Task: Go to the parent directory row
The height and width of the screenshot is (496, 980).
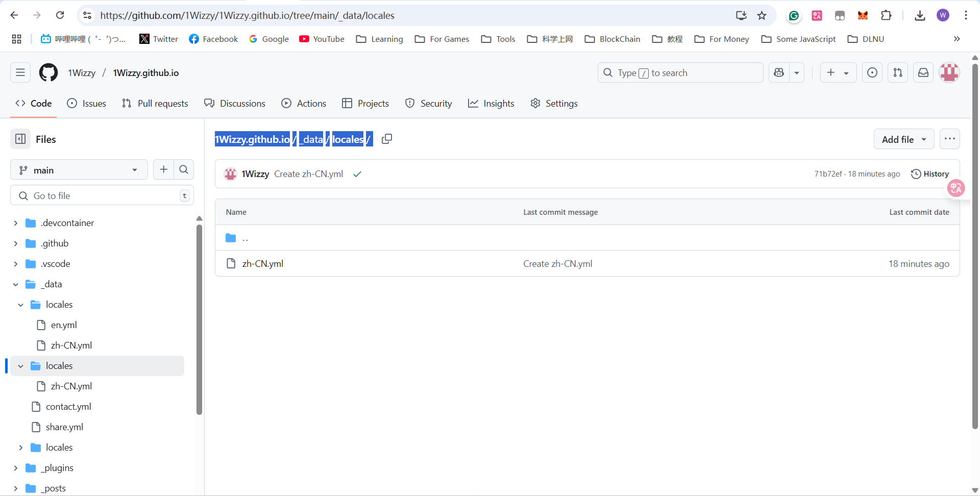Action: coord(587,238)
